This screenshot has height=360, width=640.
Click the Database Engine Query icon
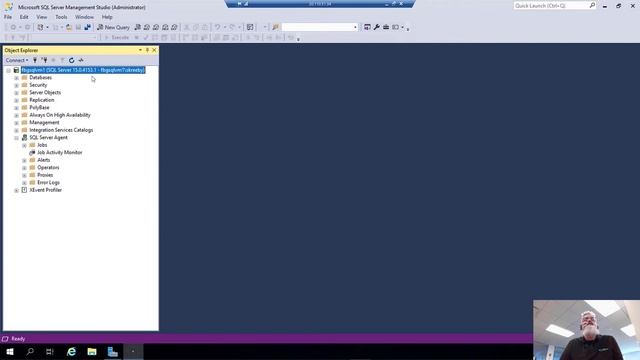pos(138,27)
